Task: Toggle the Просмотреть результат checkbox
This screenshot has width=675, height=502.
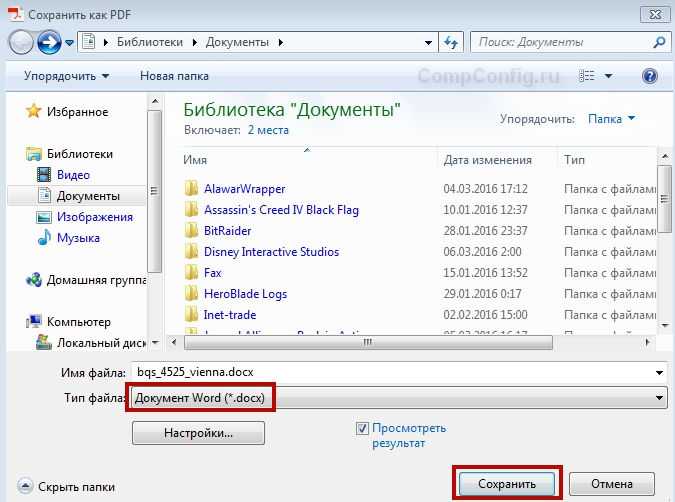Action: pyautogui.click(x=362, y=428)
